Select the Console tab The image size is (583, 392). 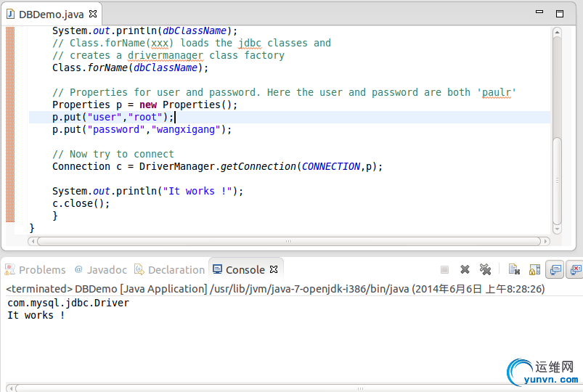245,269
